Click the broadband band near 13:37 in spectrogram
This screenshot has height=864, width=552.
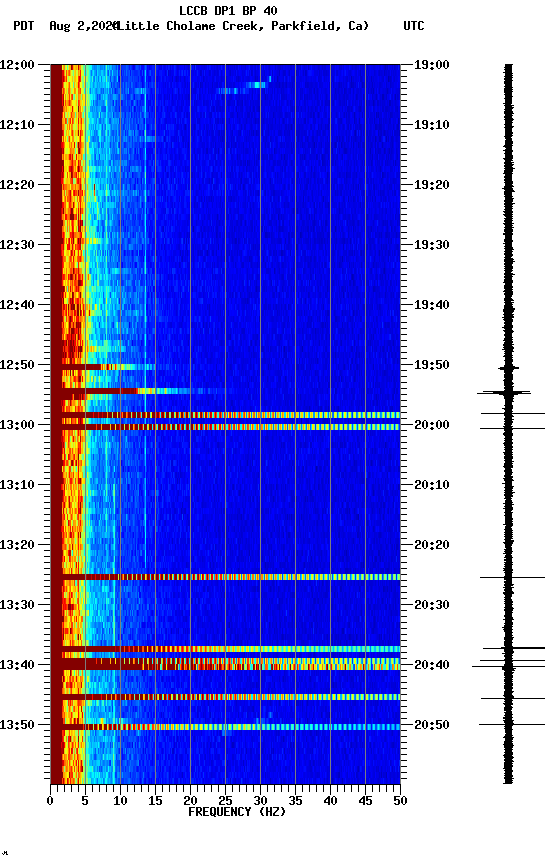pyautogui.click(x=225, y=649)
